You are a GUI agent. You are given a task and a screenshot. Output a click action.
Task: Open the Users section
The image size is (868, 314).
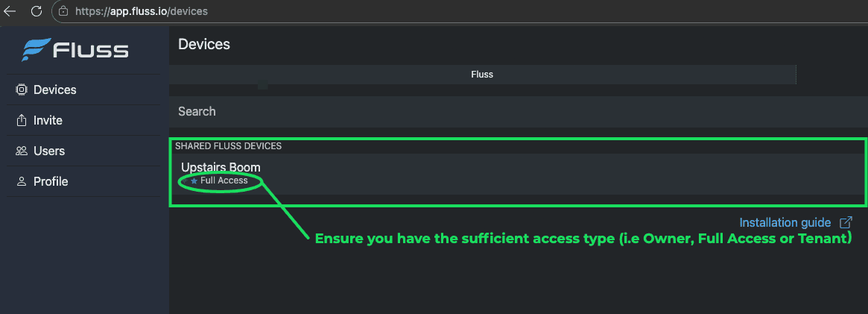[49, 151]
